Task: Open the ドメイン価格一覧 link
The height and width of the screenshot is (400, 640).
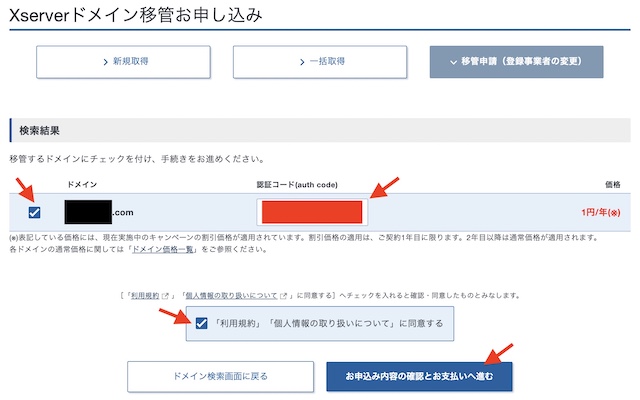Action: [163, 249]
